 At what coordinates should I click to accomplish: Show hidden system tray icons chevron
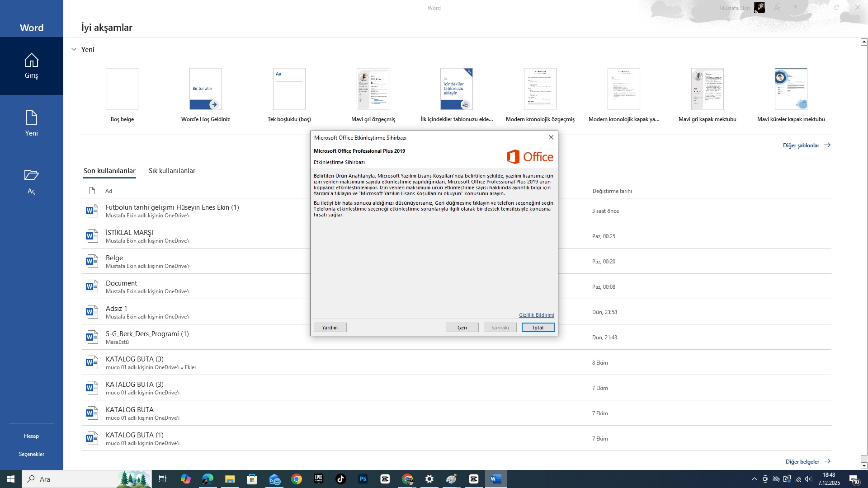click(754, 479)
